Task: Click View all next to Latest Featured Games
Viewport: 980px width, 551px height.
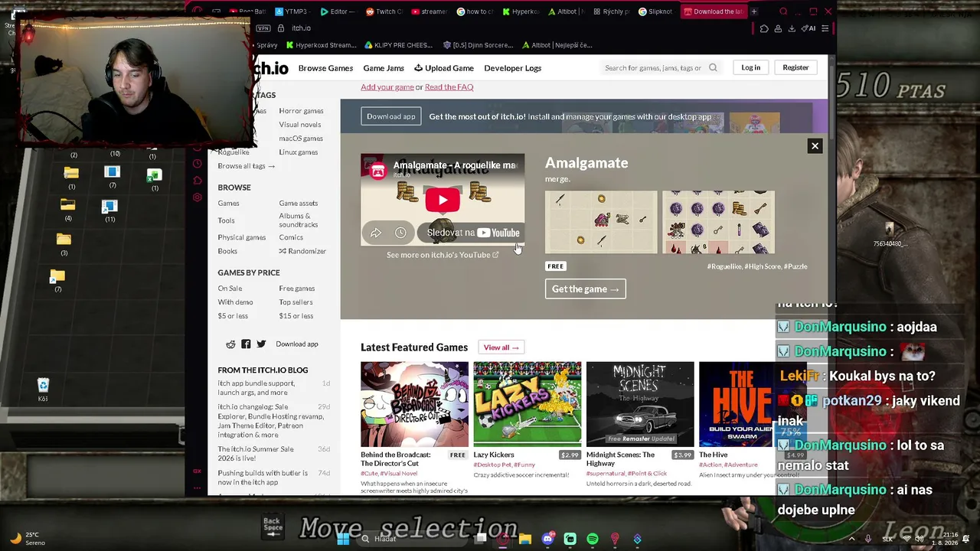Action: pyautogui.click(x=501, y=347)
